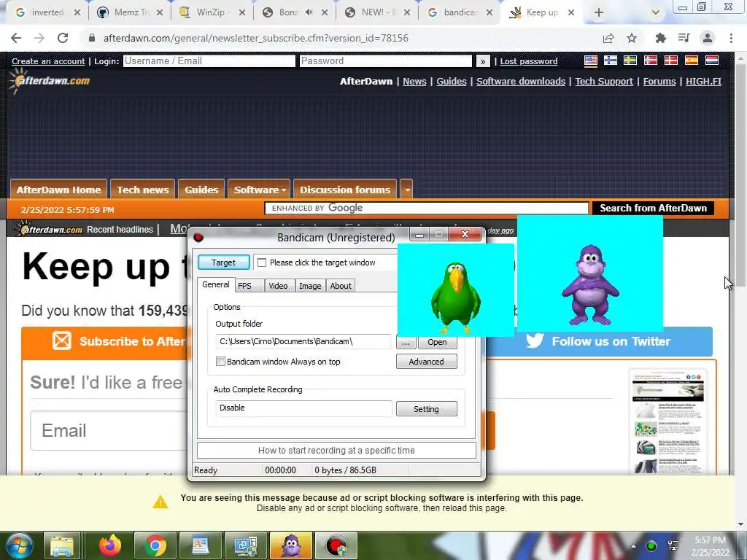Image resolution: width=747 pixels, height=560 pixels.
Task: Select the United States flag language
Action: (x=591, y=61)
